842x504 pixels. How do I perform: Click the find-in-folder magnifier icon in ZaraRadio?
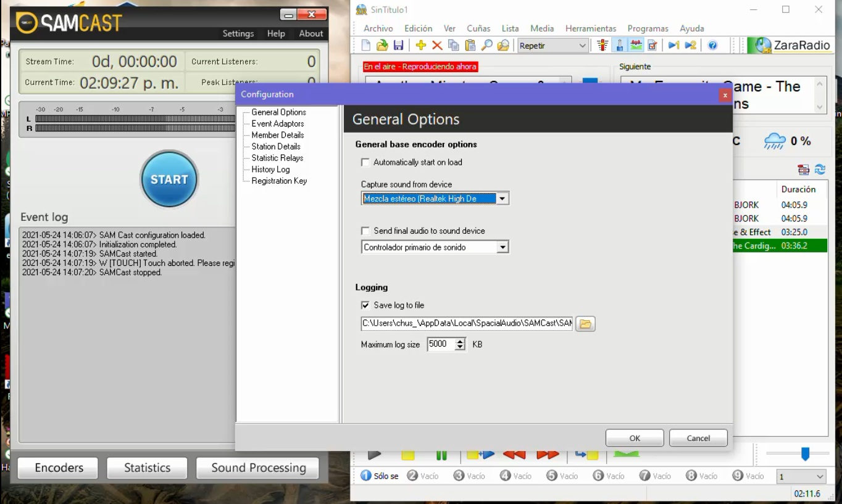click(x=503, y=46)
